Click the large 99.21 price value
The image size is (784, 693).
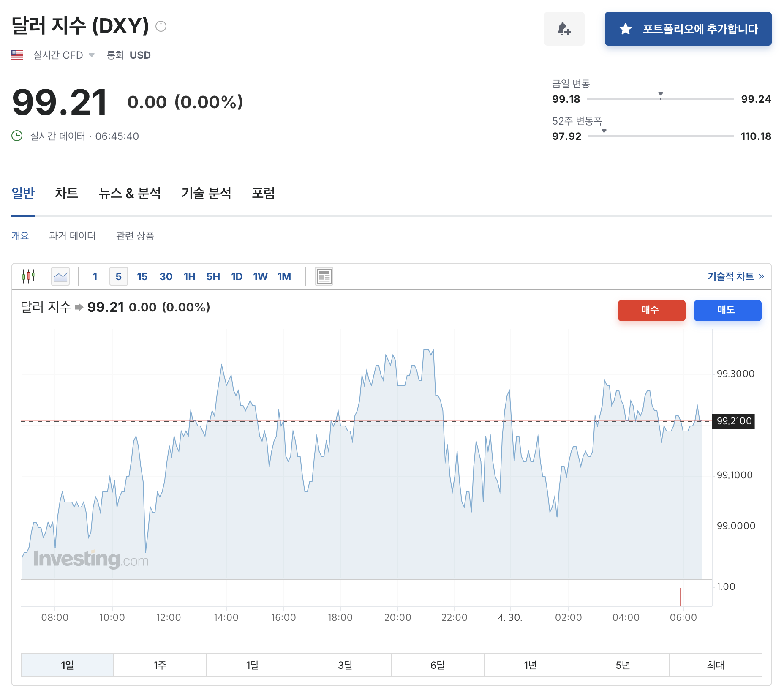(60, 102)
